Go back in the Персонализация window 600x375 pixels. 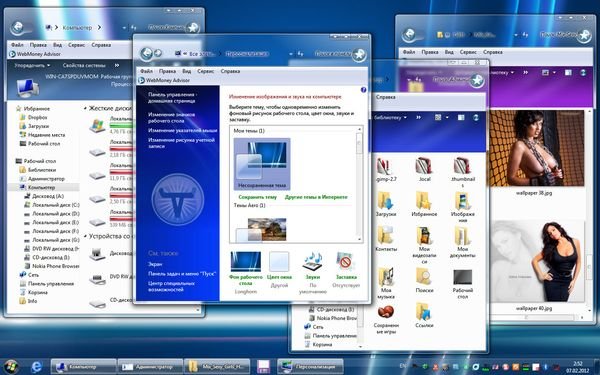[147, 54]
